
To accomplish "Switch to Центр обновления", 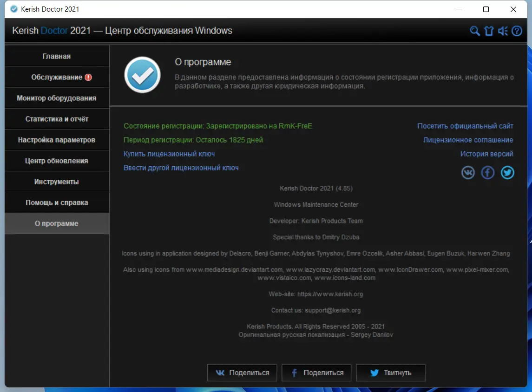I will (57, 161).
